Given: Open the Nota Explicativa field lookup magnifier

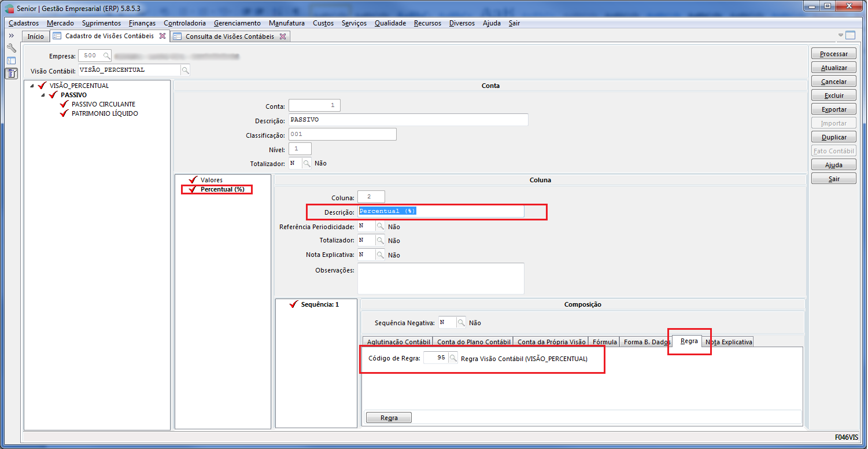Looking at the screenshot, I should [x=380, y=255].
